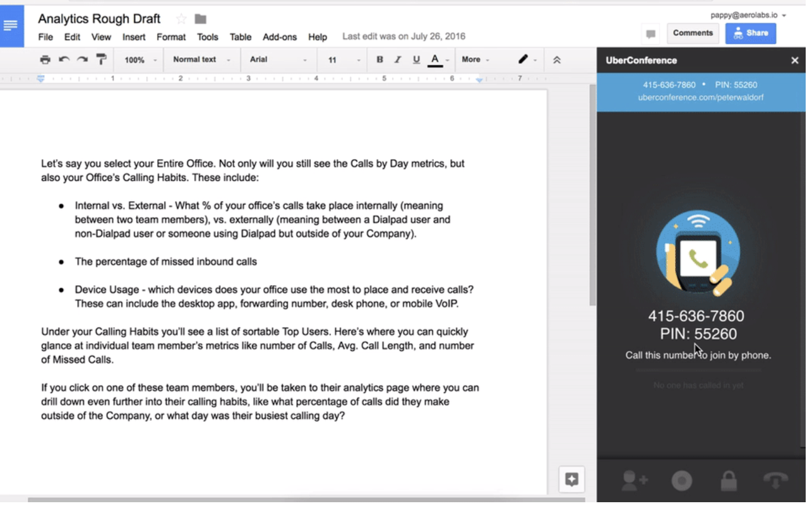812x506 pixels.
Task: Open the Tools menu
Action: pyautogui.click(x=208, y=37)
